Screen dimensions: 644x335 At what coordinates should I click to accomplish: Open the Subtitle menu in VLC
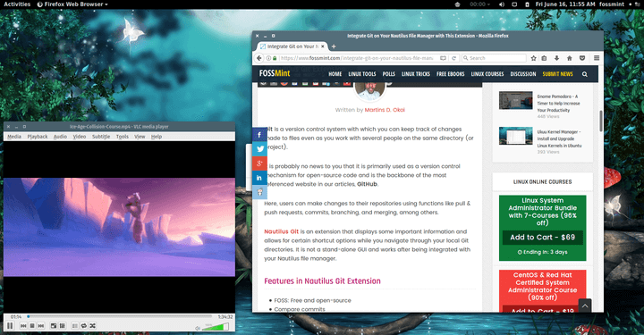click(x=101, y=137)
